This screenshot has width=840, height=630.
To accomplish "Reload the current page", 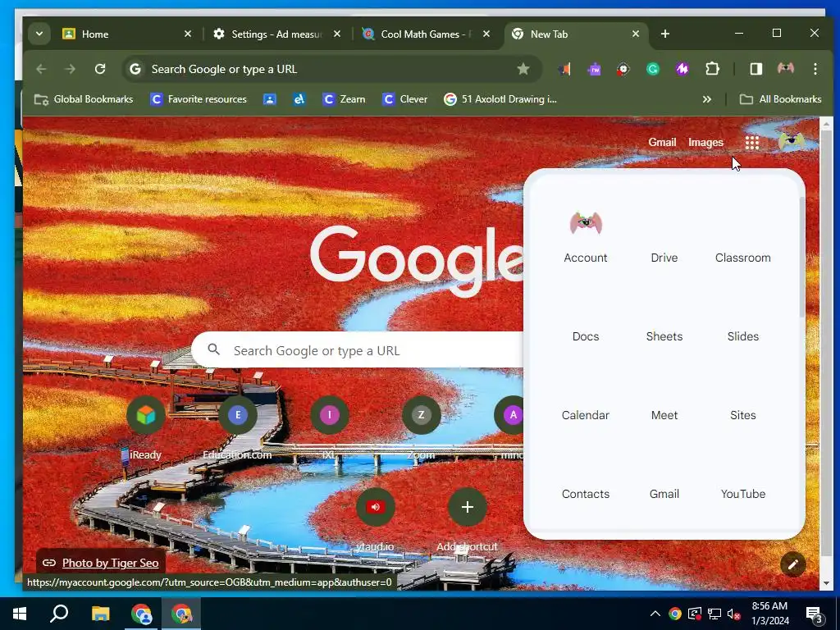I will (x=99, y=69).
